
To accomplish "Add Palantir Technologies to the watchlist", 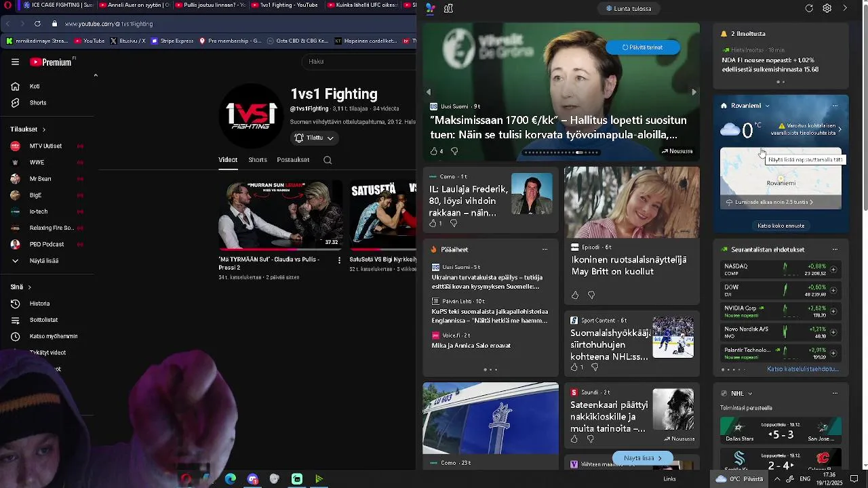I will click(x=833, y=354).
